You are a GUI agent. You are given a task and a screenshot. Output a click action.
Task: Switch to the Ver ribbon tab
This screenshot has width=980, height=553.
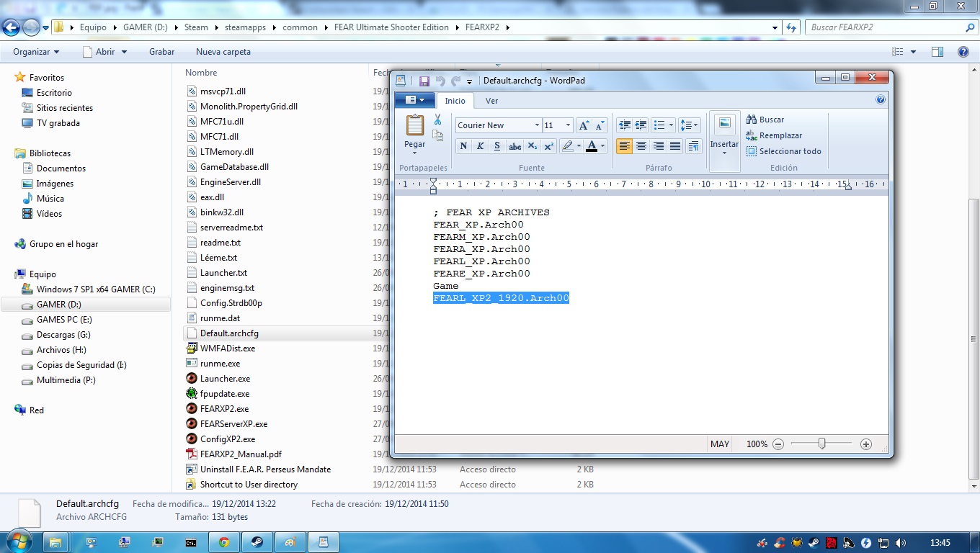(491, 101)
